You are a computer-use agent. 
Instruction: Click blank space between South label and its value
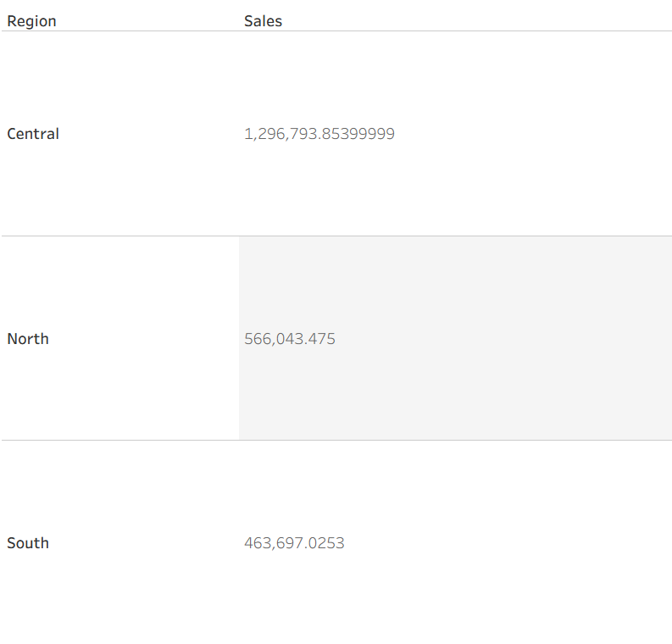(x=144, y=543)
